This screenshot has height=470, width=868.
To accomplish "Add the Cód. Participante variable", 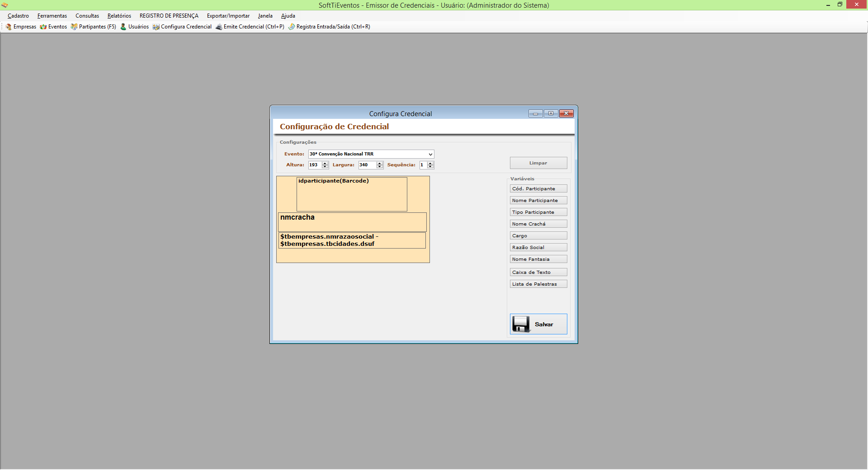I will 538,189.
